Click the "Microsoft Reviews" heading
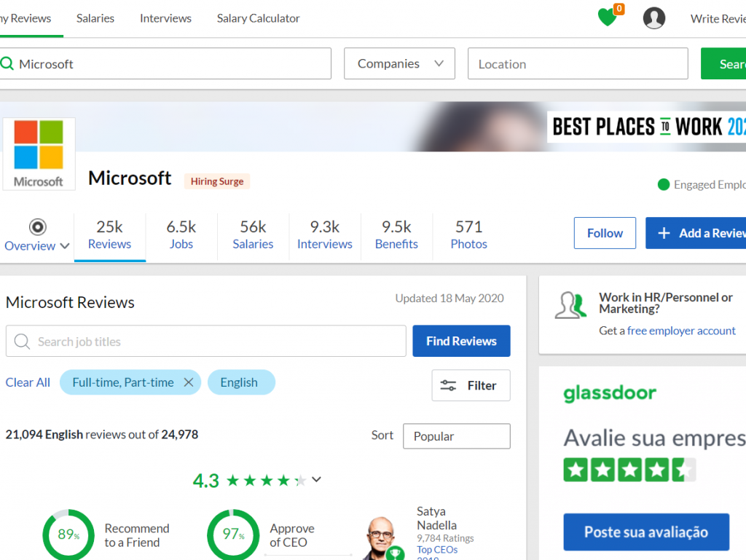The height and width of the screenshot is (560, 746). 70,302
